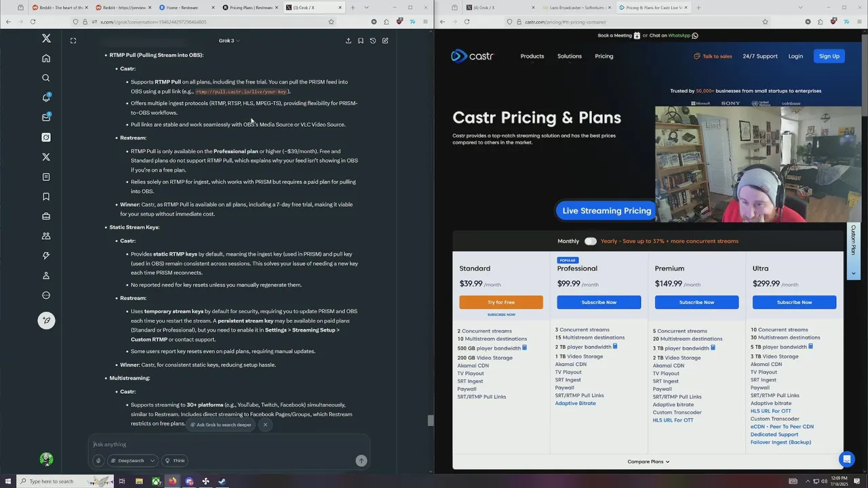Open the X Home sidebar icon
This screenshot has width=868, height=488.
[x=46, y=58]
